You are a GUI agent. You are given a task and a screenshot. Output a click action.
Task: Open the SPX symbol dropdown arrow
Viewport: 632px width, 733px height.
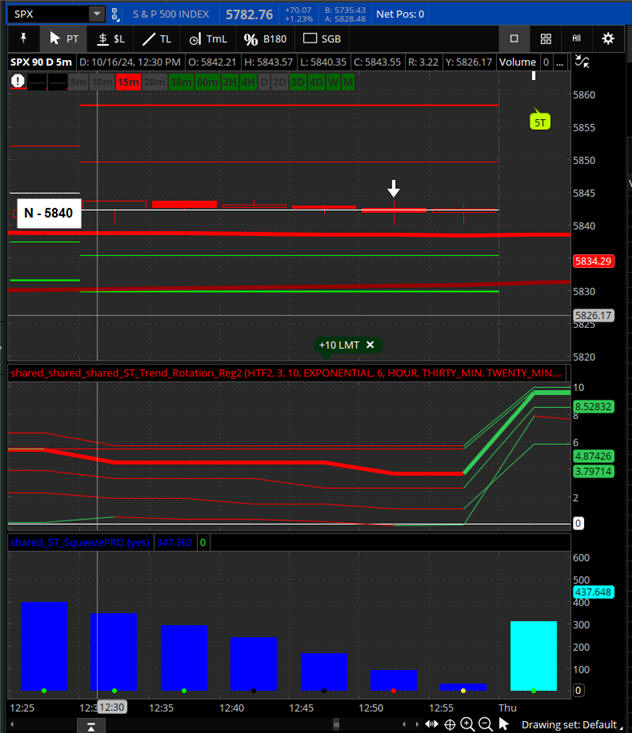point(97,14)
